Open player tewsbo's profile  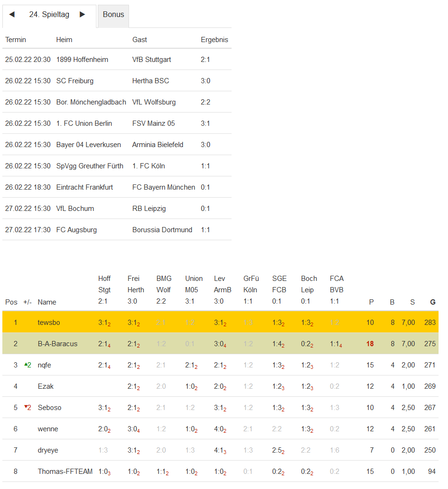pos(49,323)
